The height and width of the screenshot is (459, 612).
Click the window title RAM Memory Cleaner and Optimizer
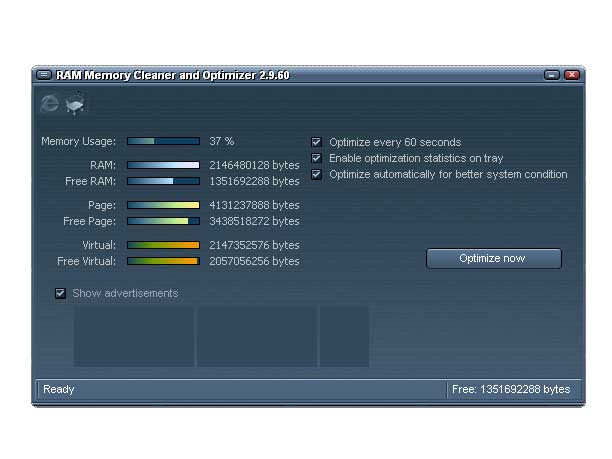click(x=173, y=75)
